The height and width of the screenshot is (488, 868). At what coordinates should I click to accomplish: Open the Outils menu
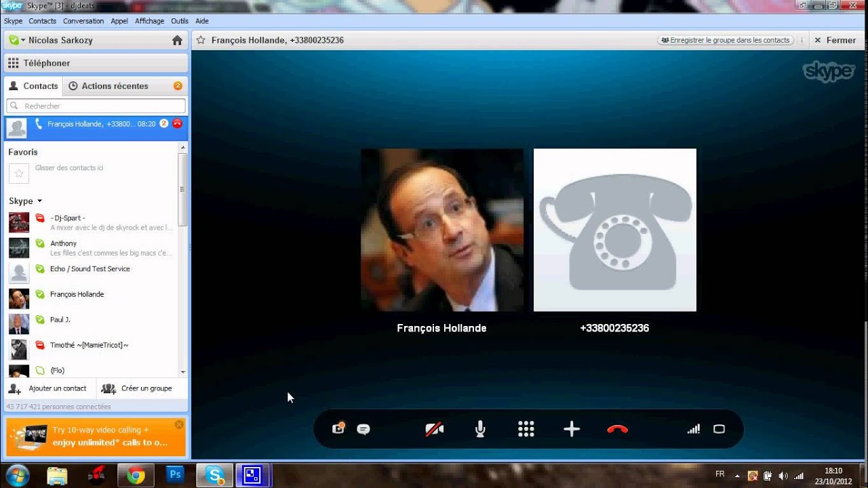[180, 21]
